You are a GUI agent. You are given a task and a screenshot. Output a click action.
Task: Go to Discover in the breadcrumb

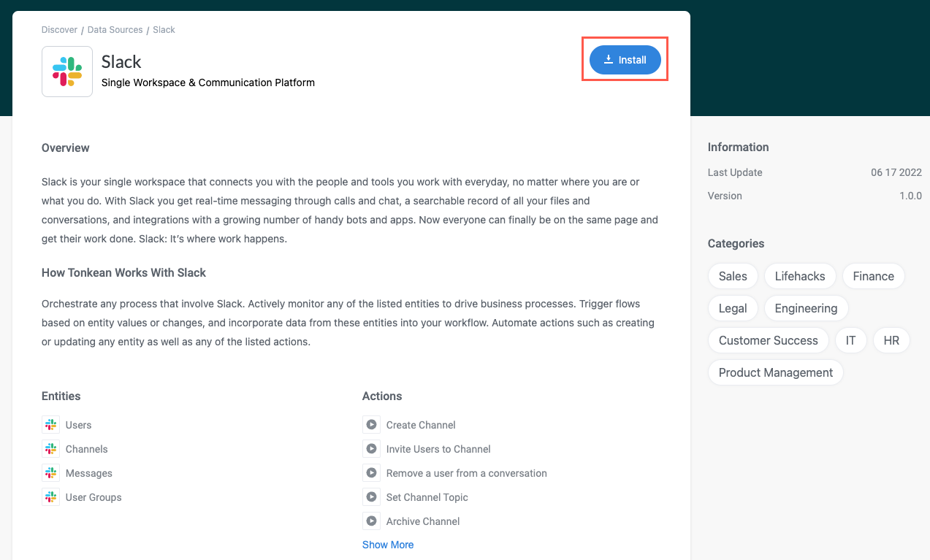coord(59,30)
